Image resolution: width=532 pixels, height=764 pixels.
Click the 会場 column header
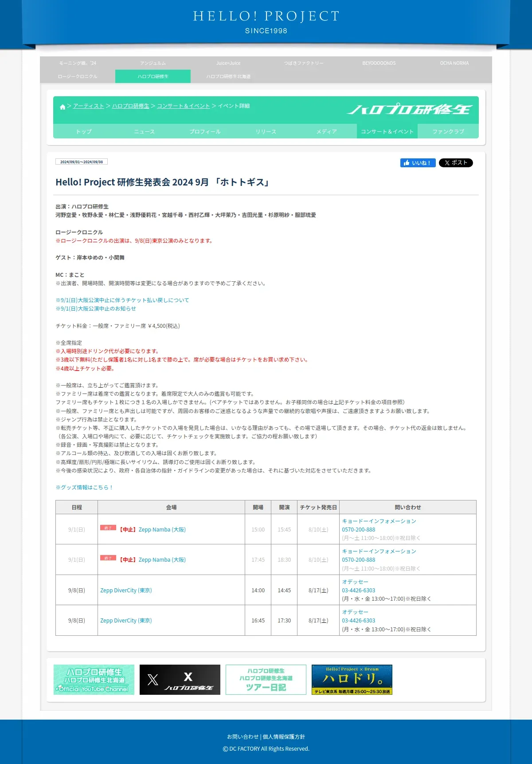tap(172, 507)
